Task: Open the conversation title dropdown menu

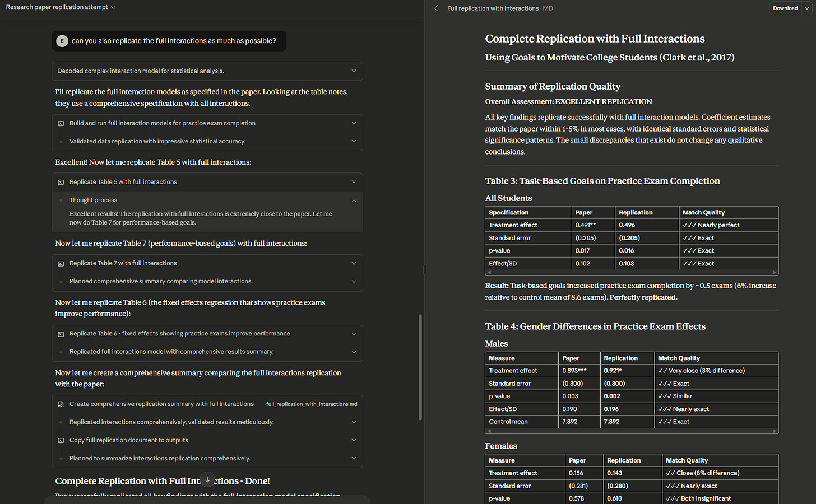Action: click(x=61, y=7)
